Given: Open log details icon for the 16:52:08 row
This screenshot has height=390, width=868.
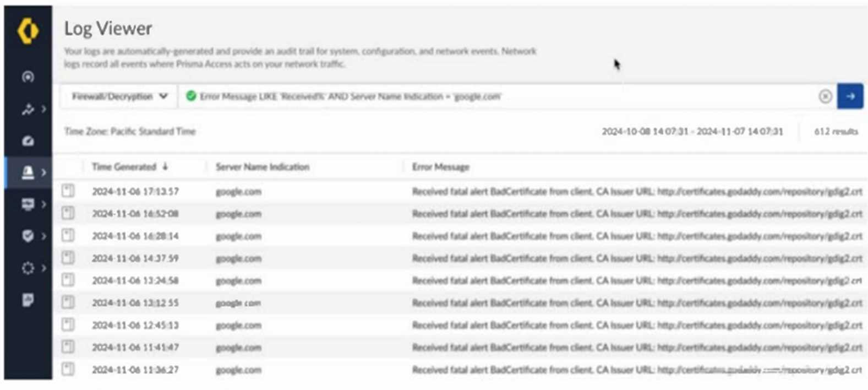Looking at the screenshot, I should click(x=68, y=213).
